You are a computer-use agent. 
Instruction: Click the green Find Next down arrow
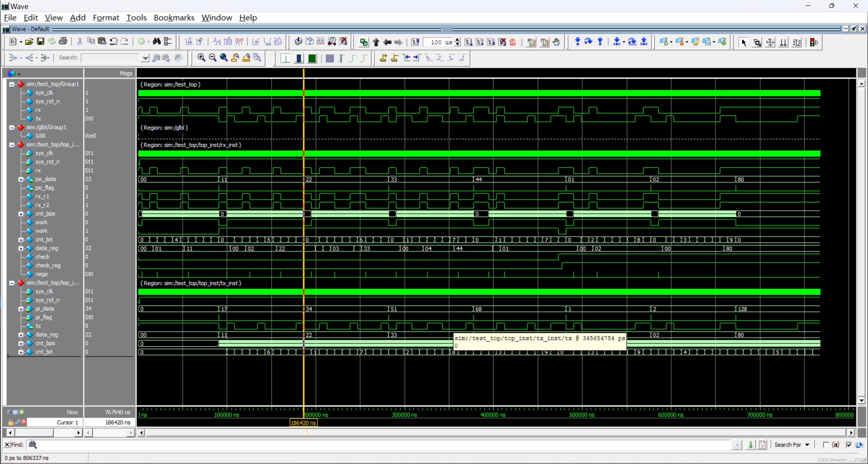click(750, 445)
